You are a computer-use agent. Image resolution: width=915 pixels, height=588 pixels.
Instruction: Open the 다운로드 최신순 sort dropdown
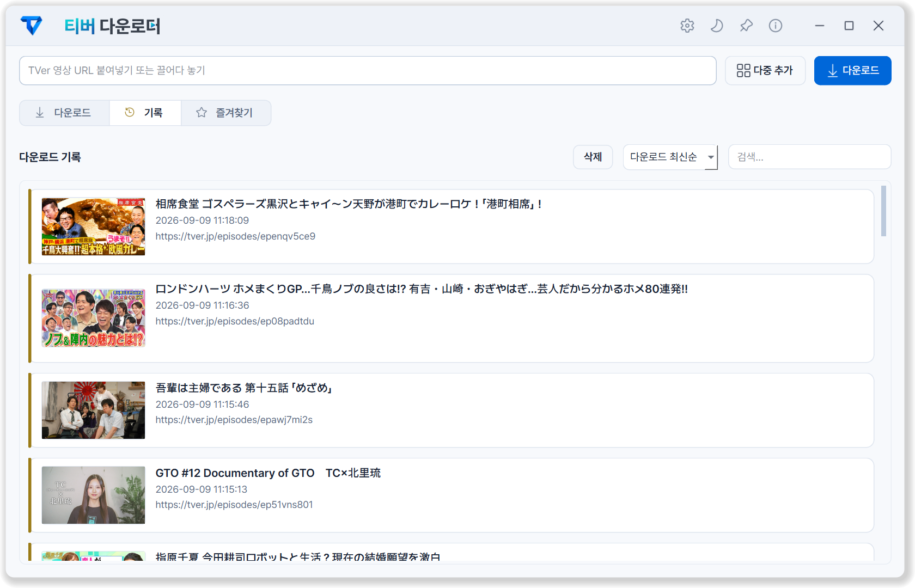click(670, 157)
